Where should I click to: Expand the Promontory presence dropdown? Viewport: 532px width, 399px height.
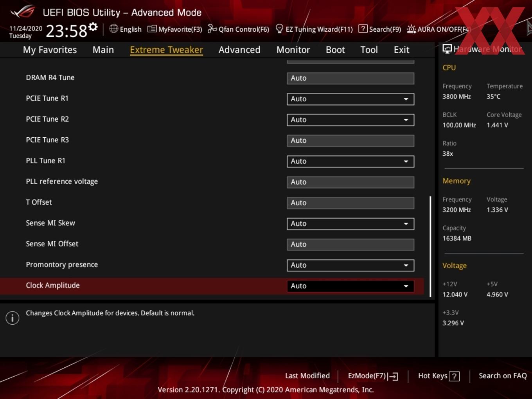(350, 265)
